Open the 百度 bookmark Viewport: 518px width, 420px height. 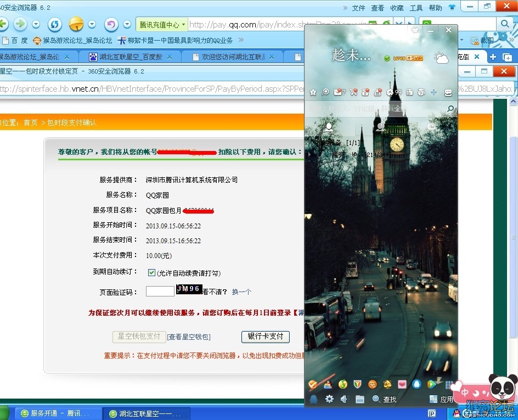click(x=15, y=40)
